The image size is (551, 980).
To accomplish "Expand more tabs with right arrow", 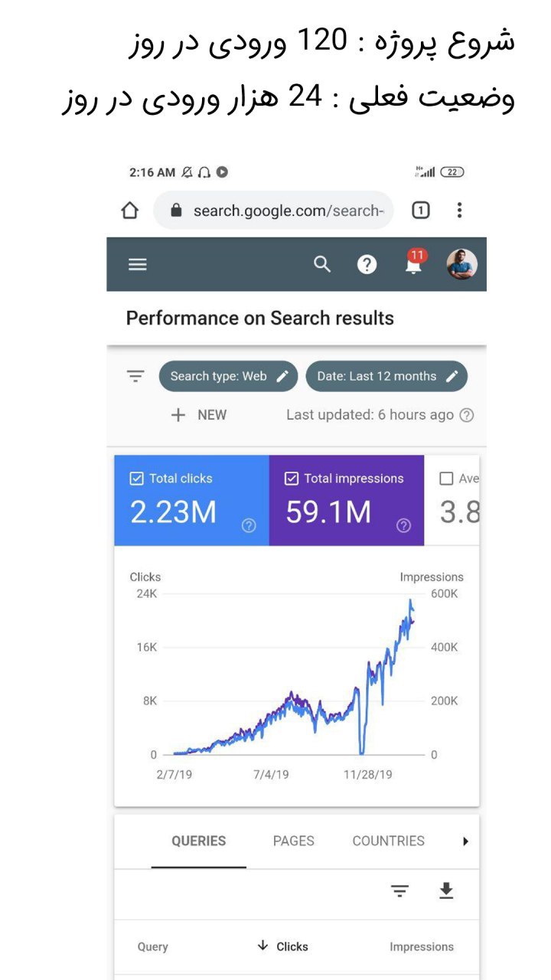I will pyautogui.click(x=465, y=841).
